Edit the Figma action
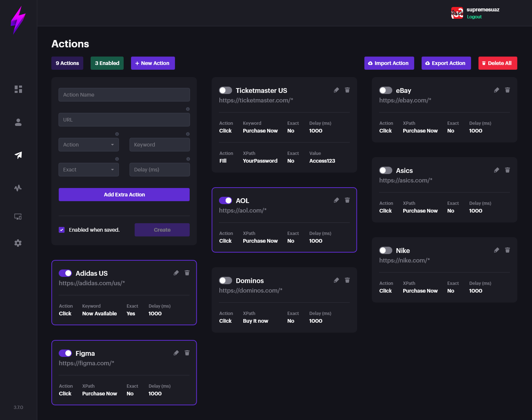The width and height of the screenshot is (532, 420). pyautogui.click(x=176, y=353)
